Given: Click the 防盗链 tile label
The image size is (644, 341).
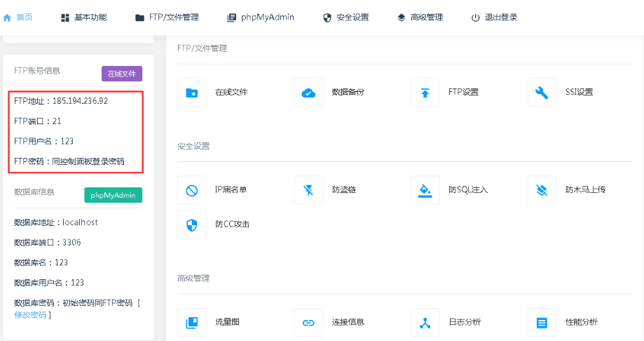Looking at the screenshot, I should 344,189.
